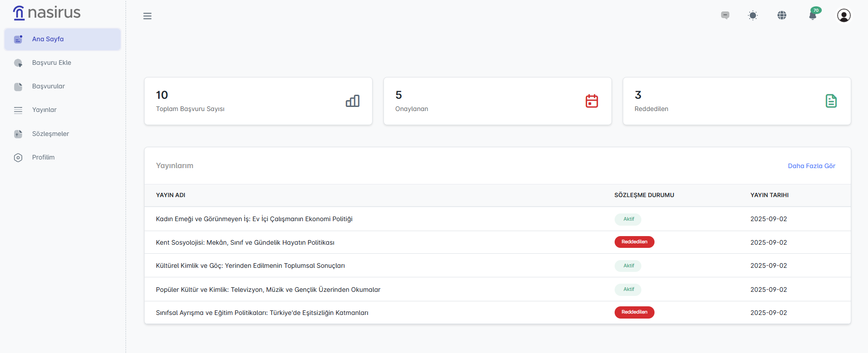The width and height of the screenshot is (868, 353).
Task: Click red calendar icon on Onaylanan card
Action: [592, 101]
